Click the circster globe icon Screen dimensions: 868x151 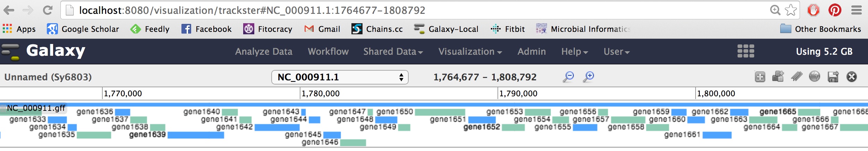tap(814, 77)
